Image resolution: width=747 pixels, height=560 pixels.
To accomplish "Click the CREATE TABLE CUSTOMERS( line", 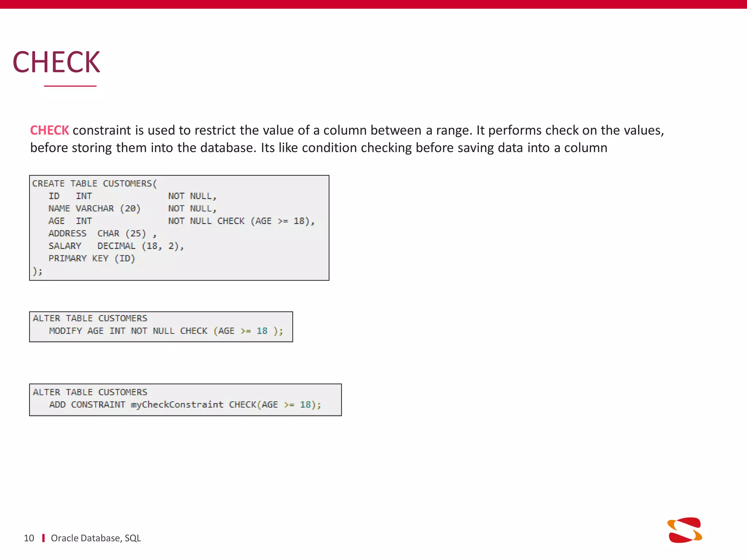I will point(94,183).
